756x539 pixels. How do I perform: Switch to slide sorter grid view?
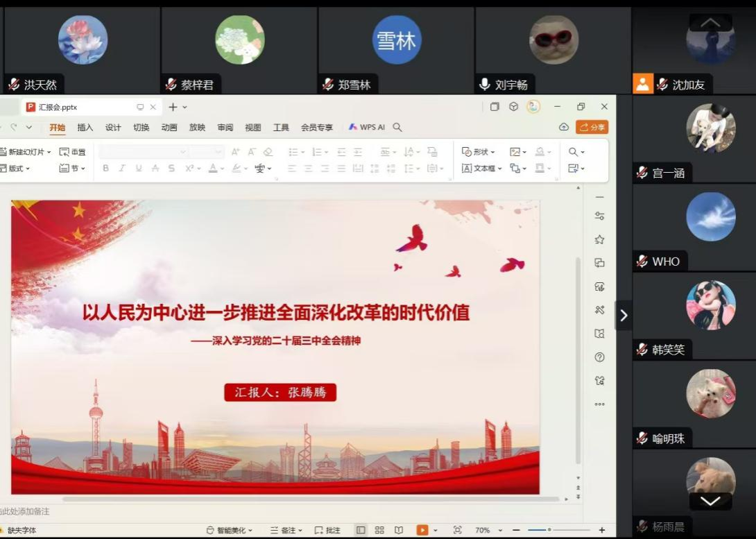coord(379,530)
